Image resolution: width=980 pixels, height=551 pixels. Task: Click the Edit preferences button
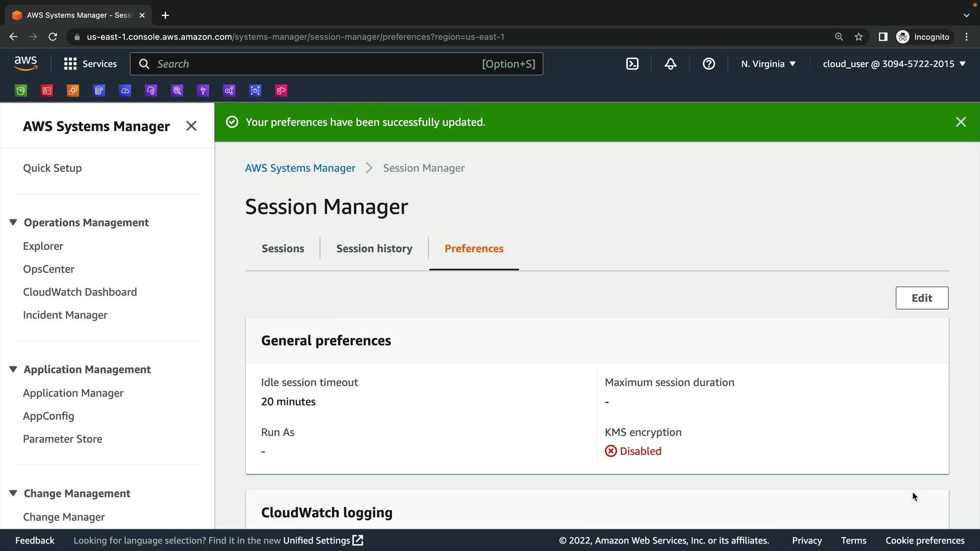(x=921, y=298)
